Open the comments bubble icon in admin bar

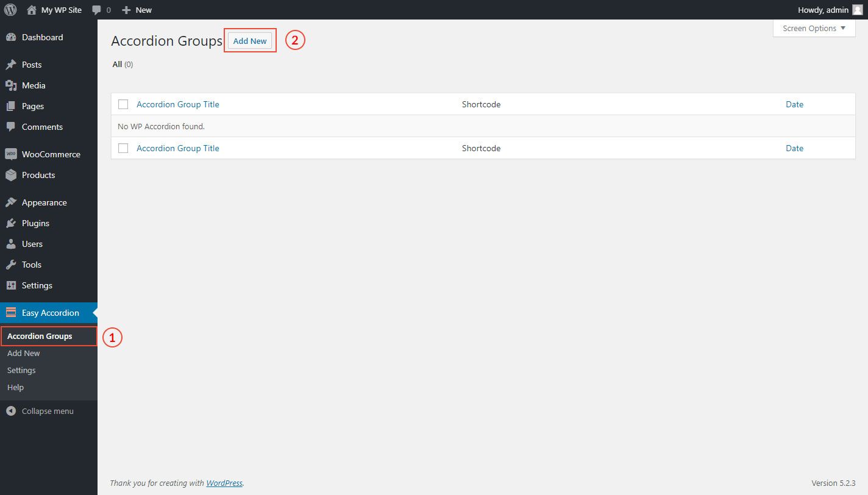pyautogui.click(x=96, y=10)
